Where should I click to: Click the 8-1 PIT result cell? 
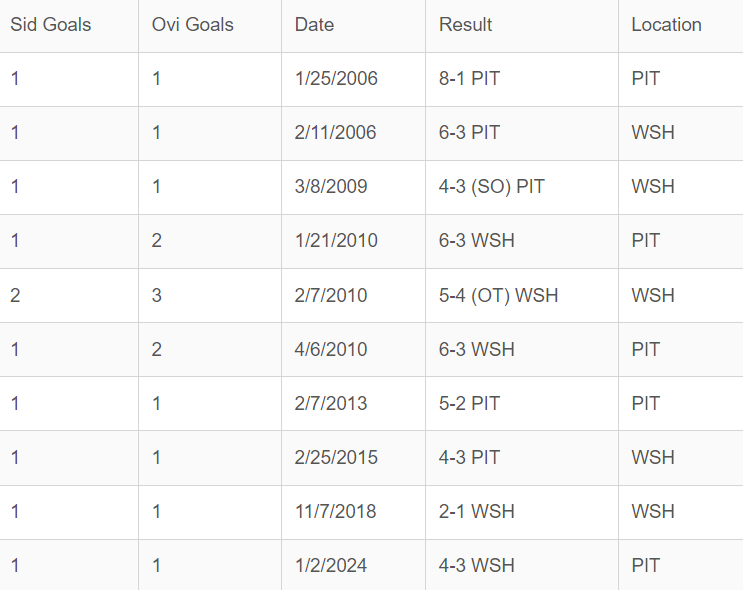coord(469,79)
